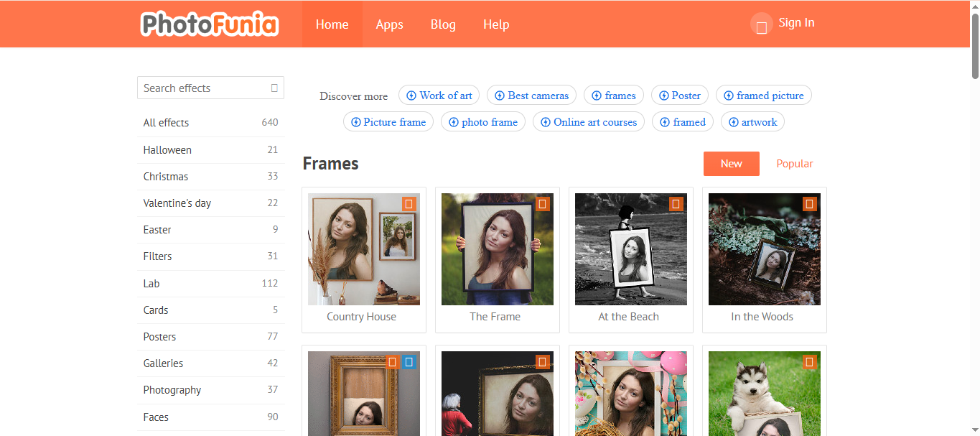Open the Blog page from the navigation bar

[443, 24]
